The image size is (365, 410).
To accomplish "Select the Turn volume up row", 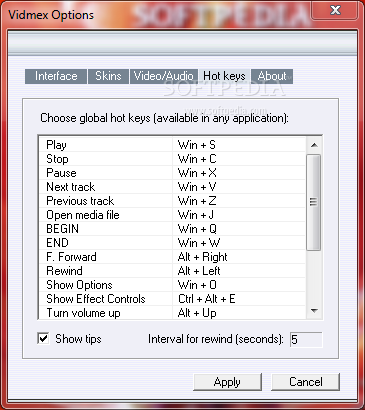I will click(x=172, y=313).
